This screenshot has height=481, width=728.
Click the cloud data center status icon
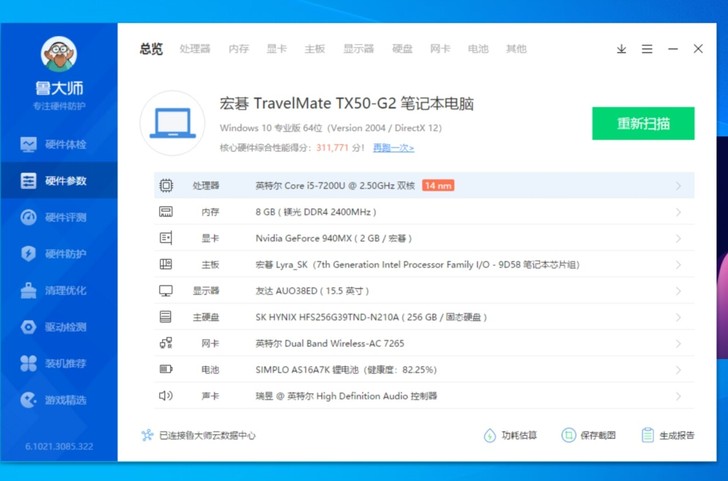click(147, 435)
